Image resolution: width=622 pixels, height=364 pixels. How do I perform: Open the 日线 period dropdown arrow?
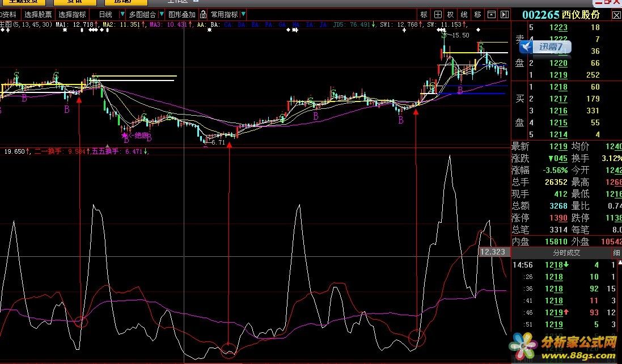tap(122, 14)
